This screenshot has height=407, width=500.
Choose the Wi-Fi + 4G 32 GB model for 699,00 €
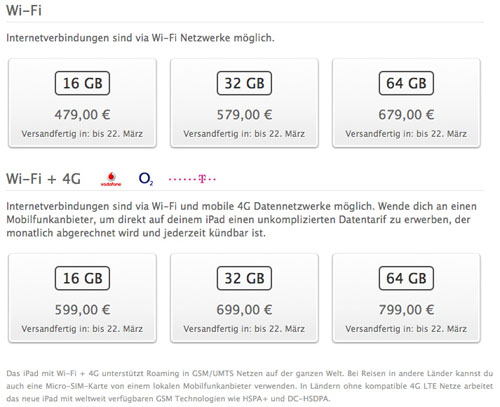(x=244, y=298)
